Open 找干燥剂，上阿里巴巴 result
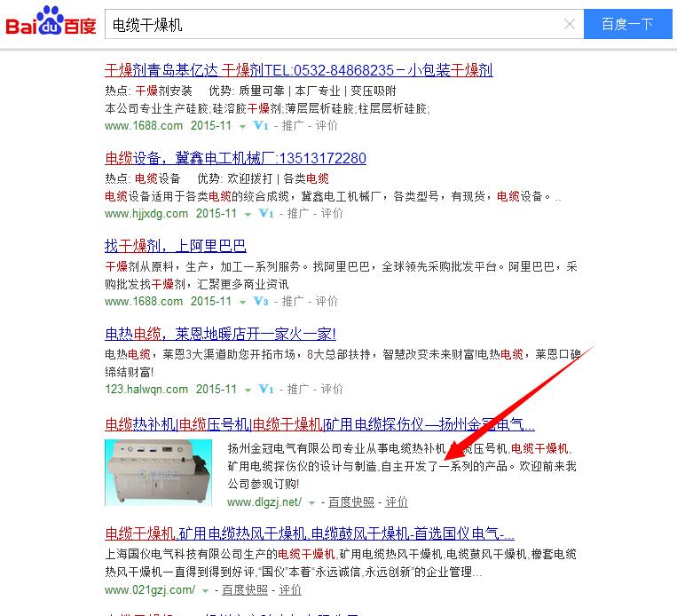Viewport: 677px width, 616px height. 176,246
